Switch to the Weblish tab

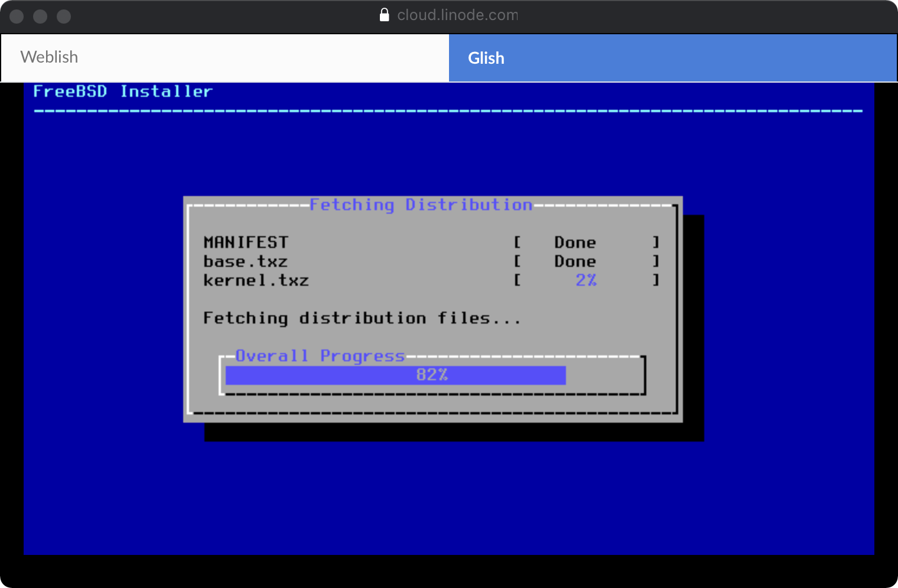224,57
